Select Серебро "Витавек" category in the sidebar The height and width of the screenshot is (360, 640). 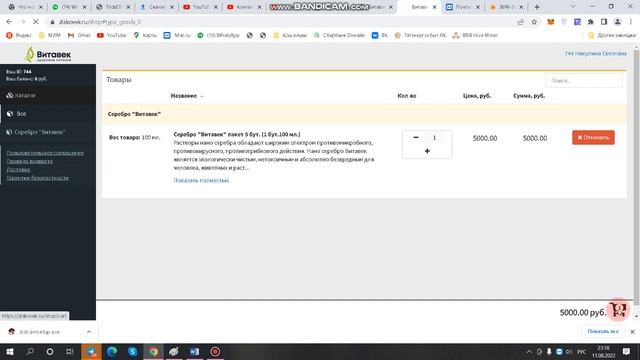[x=48, y=132]
